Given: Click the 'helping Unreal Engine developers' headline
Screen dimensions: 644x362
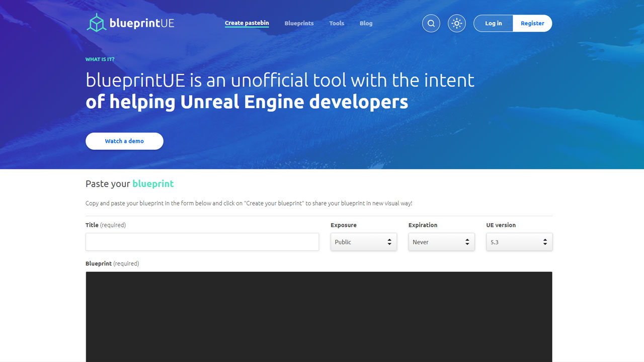Looking at the screenshot, I should [x=259, y=102].
